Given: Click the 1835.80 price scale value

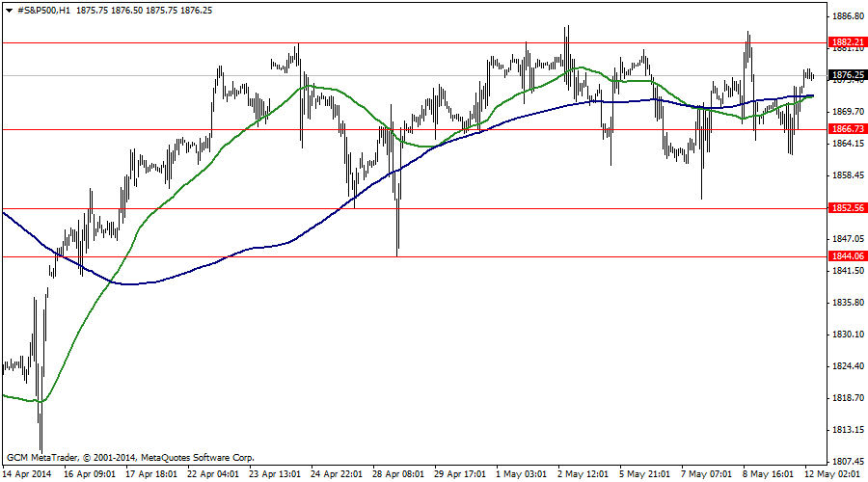Looking at the screenshot, I should coord(848,303).
